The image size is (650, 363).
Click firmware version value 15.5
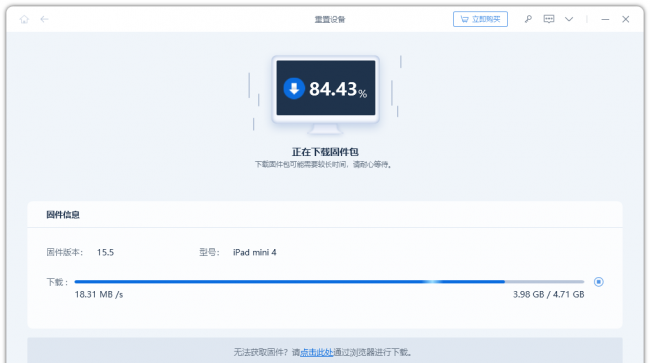pos(105,252)
